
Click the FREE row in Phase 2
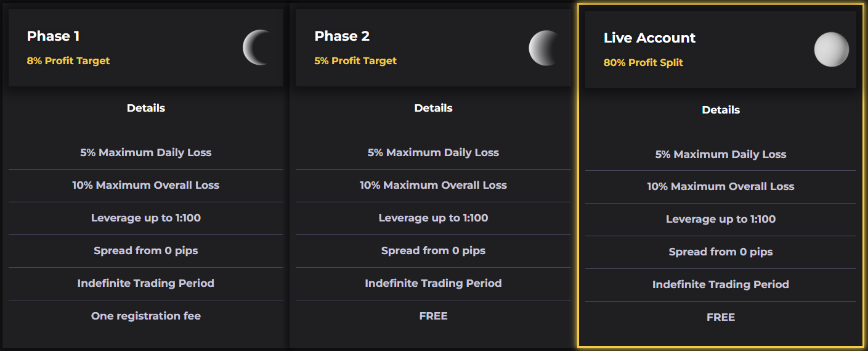pos(434,316)
